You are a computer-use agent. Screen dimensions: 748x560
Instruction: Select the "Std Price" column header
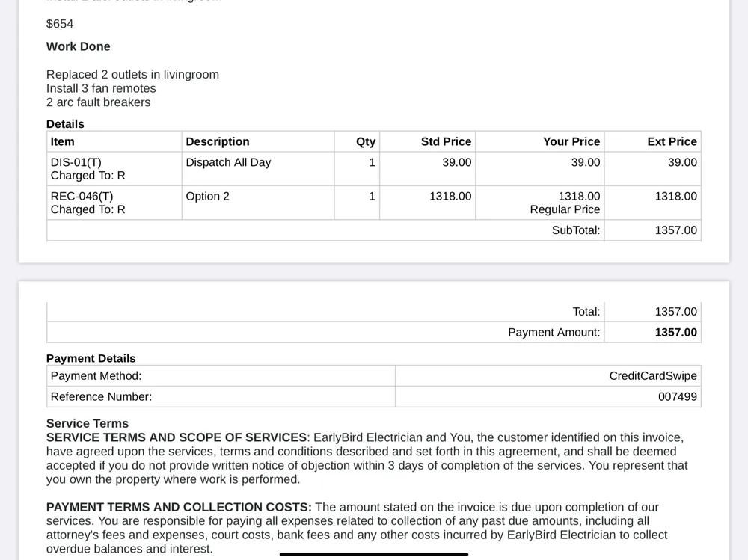pyautogui.click(x=446, y=141)
